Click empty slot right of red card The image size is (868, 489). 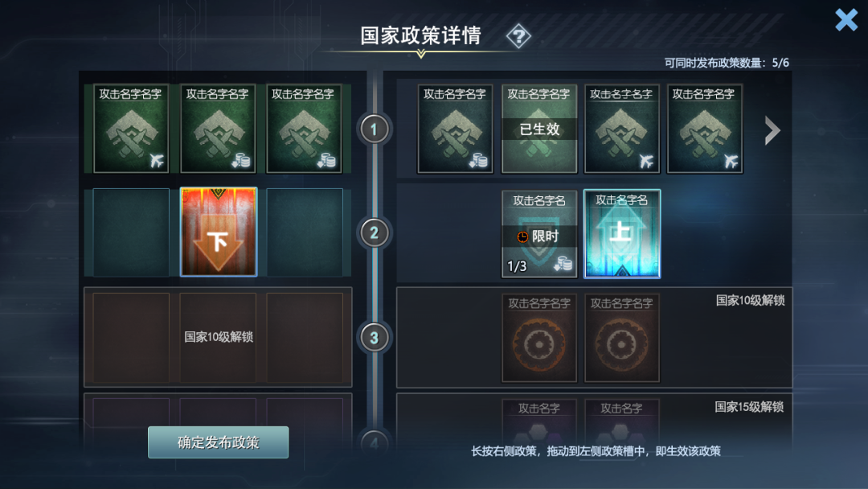click(305, 232)
